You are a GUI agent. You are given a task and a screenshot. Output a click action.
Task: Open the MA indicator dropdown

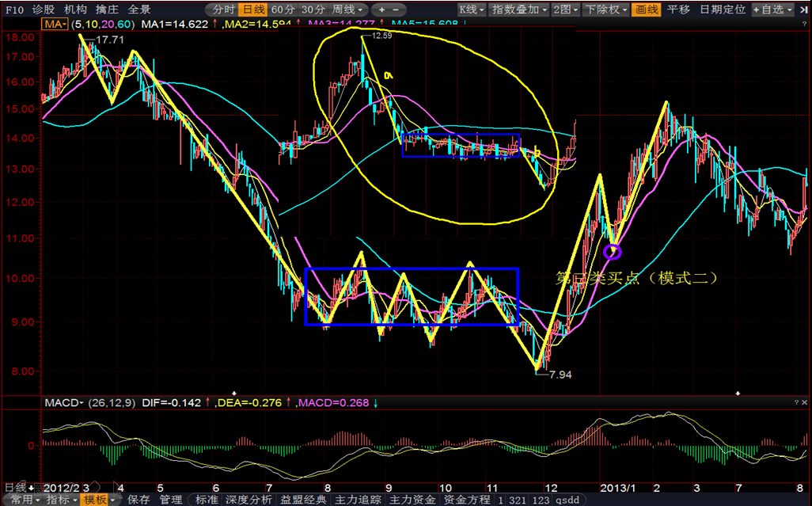55,24
